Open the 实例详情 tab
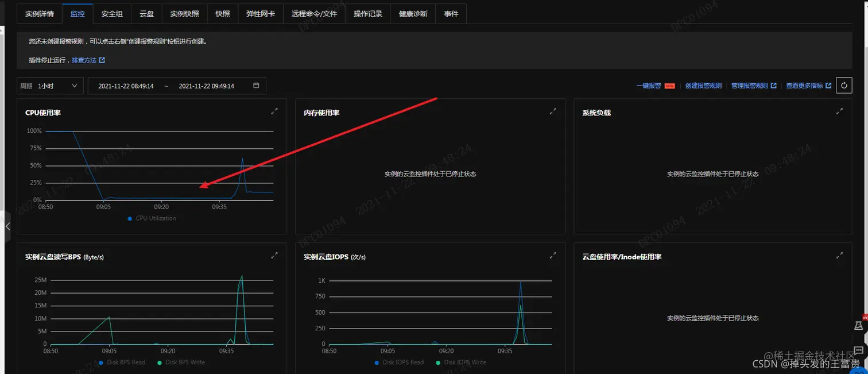 click(40, 14)
